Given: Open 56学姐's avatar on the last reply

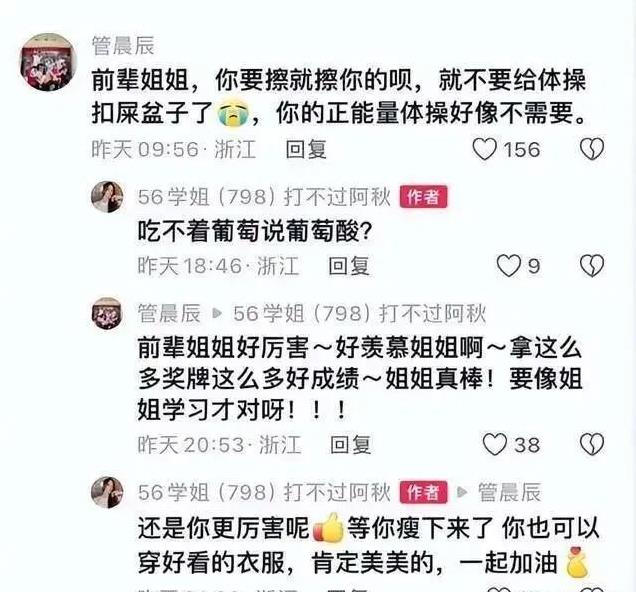Looking at the screenshot, I should pos(107,492).
